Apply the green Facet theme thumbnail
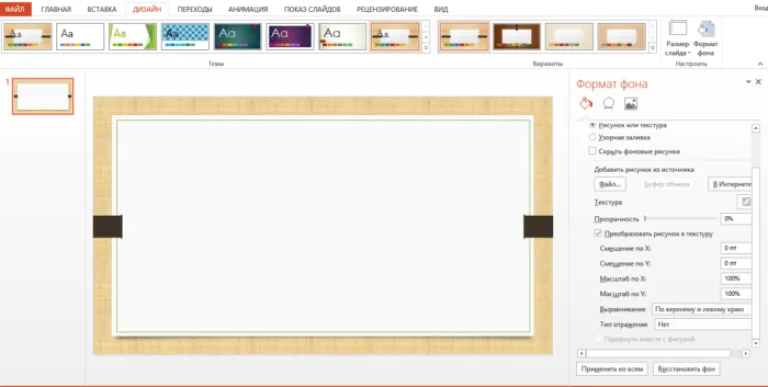Screen dimensions: 768x387 (x=133, y=36)
